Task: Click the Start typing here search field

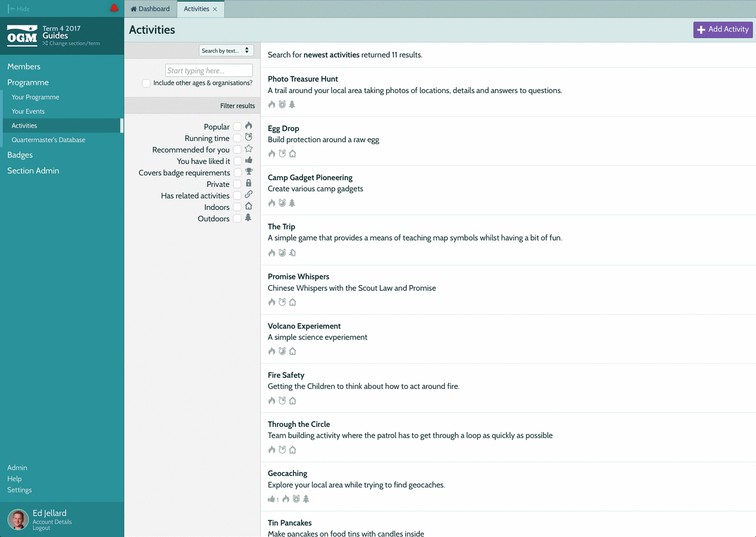Action: click(209, 71)
